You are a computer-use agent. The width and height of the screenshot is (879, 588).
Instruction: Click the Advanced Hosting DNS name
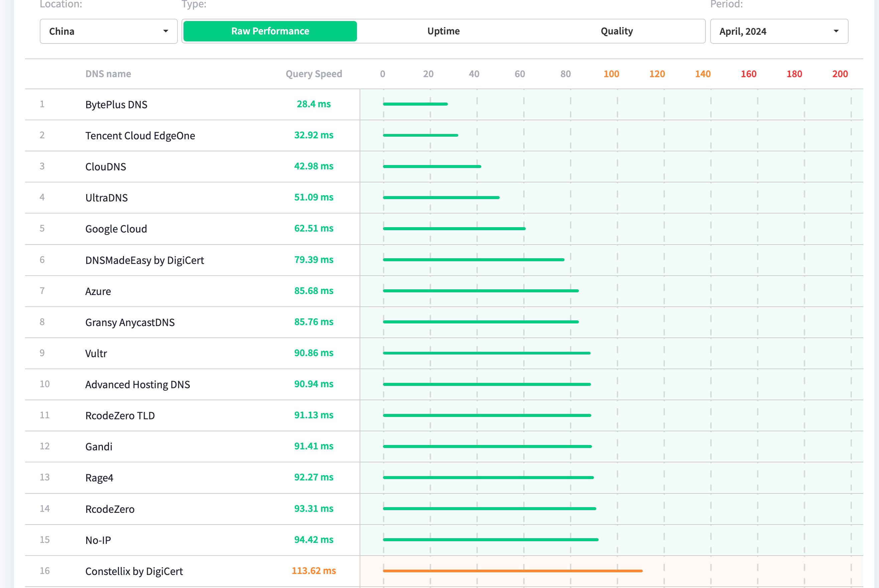pyautogui.click(x=137, y=385)
